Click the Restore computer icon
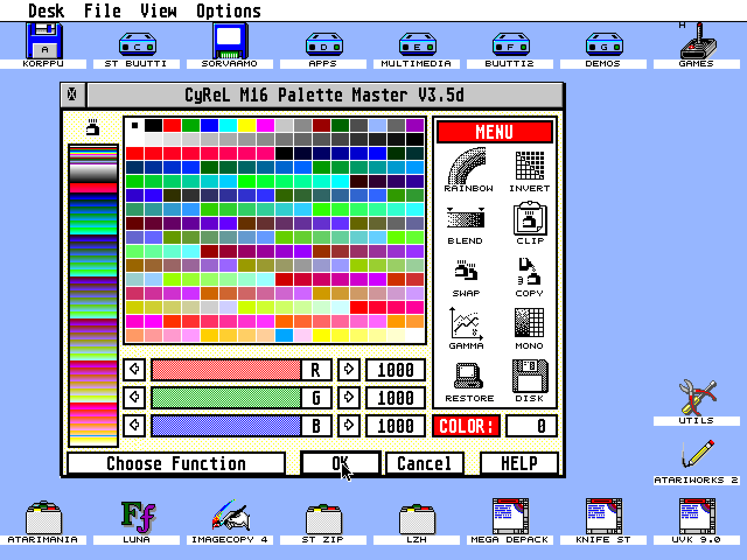Viewport: 747px width, 560px height. pyautogui.click(x=467, y=377)
